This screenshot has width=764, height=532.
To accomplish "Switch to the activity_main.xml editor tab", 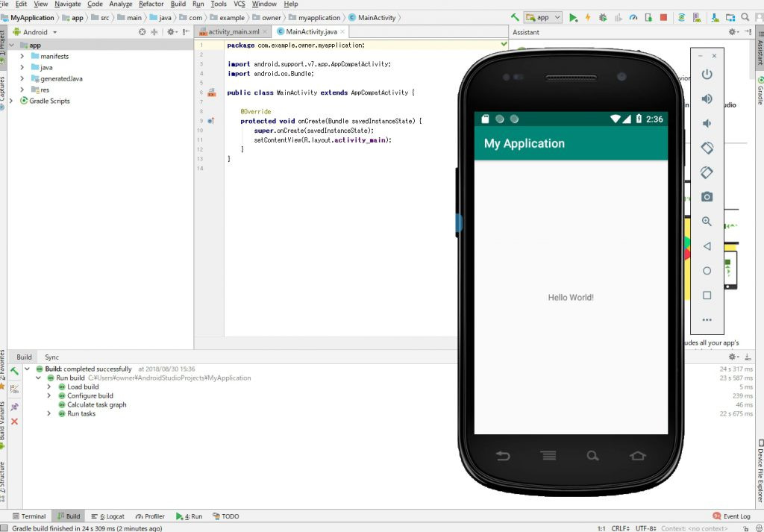I will click(x=233, y=32).
